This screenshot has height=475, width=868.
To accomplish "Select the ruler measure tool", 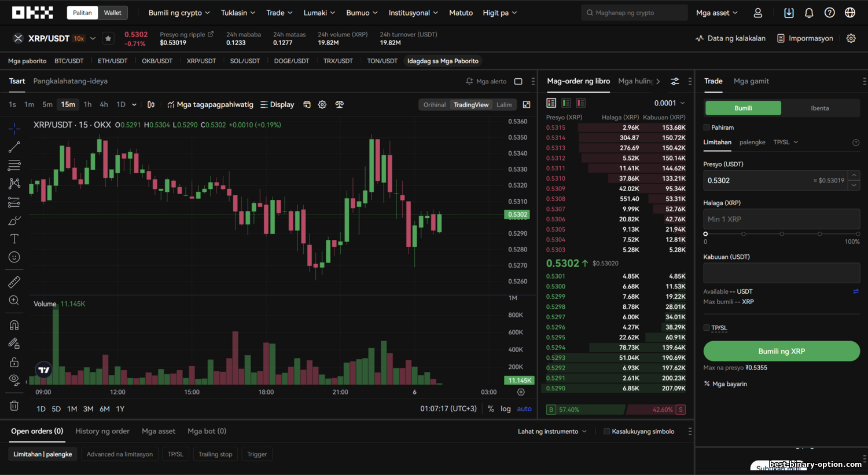I will [x=14, y=282].
